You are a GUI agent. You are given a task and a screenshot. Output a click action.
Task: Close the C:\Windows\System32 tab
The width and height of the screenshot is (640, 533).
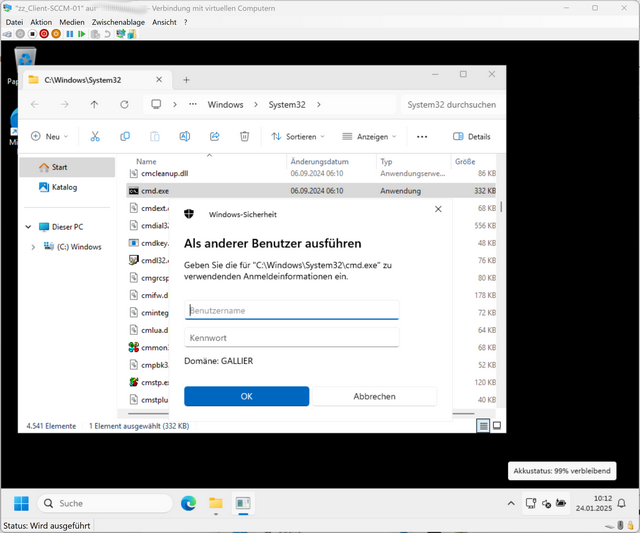pos(159,80)
